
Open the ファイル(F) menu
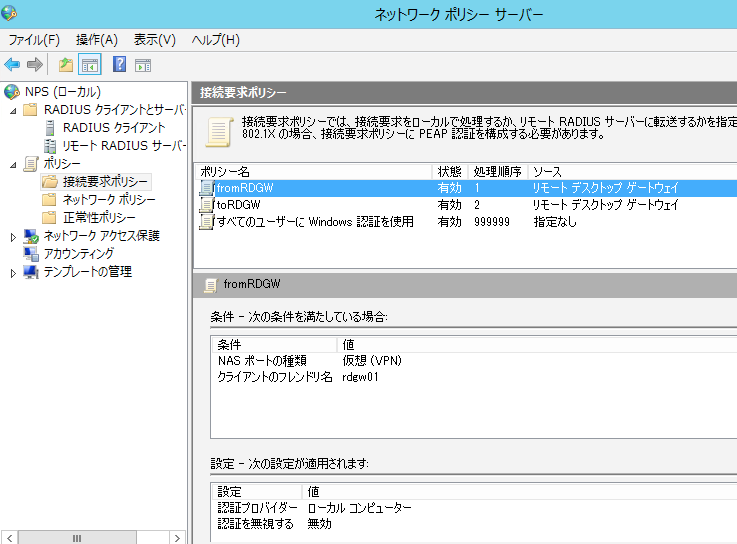(x=34, y=40)
